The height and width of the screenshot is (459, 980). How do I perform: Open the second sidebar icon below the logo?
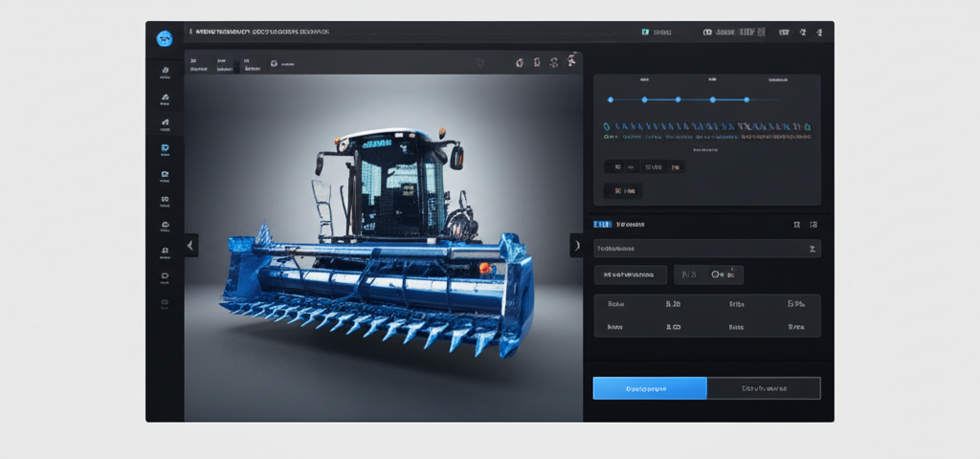[x=165, y=98]
